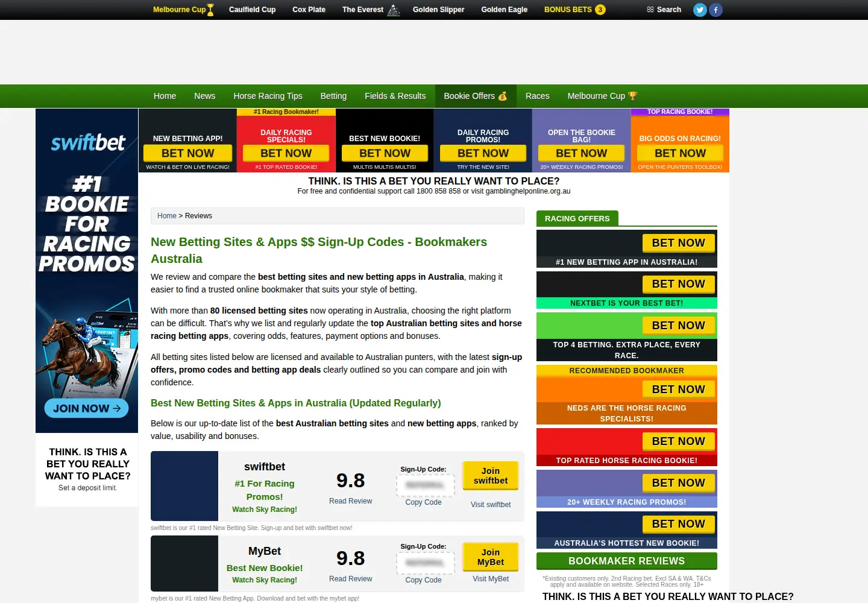Click BET NOW under New Betting App
The width and height of the screenshot is (868, 603).
(187, 153)
